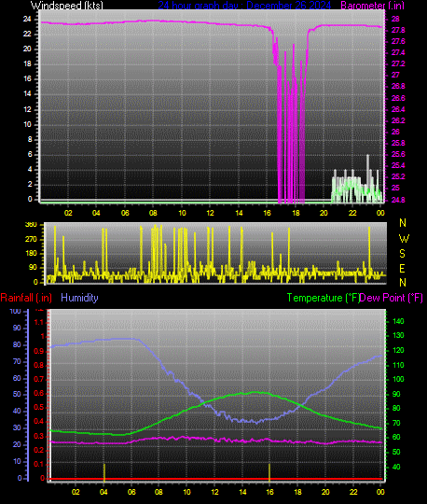
Task: Click the 100 value on humidity axis
Action: (x=16, y=311)
